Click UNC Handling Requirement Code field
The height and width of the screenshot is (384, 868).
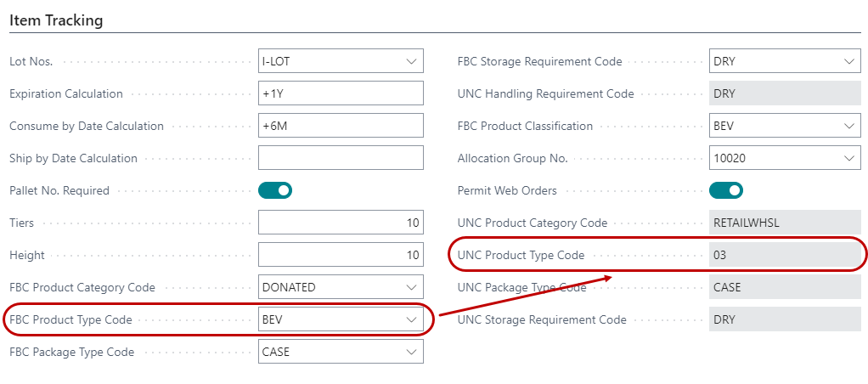pyautogui.click(x=783, y=93)
